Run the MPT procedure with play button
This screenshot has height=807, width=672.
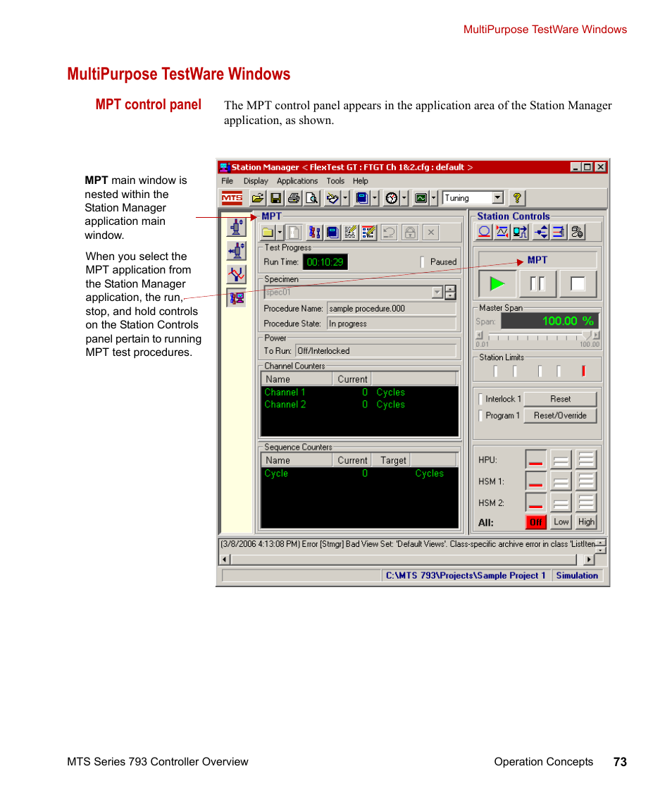497,283
